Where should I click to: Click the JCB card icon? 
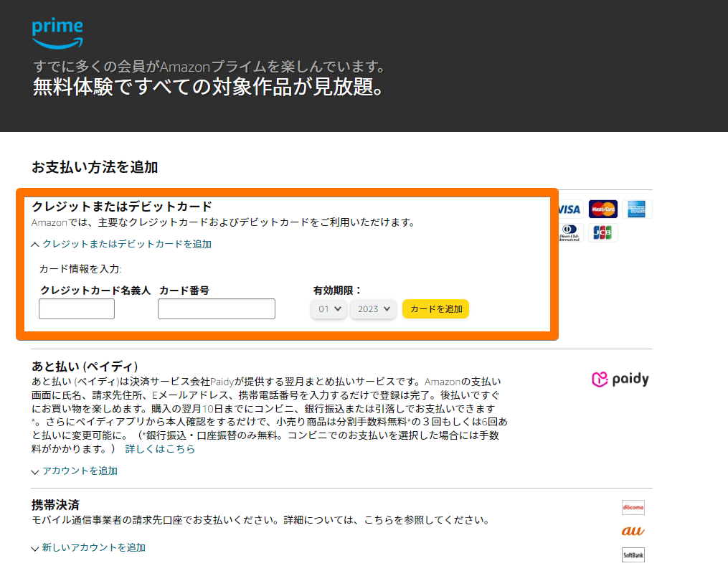tap(602, 232)
